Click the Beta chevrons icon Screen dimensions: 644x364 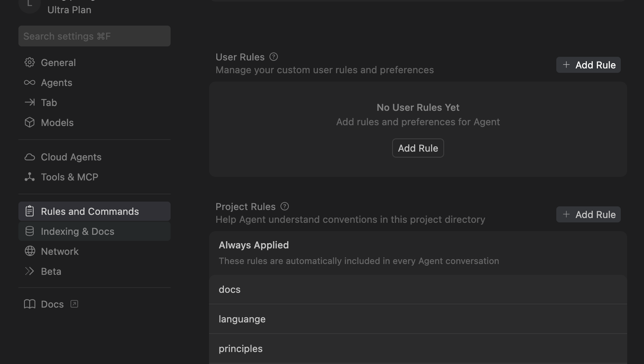[30, 271]
